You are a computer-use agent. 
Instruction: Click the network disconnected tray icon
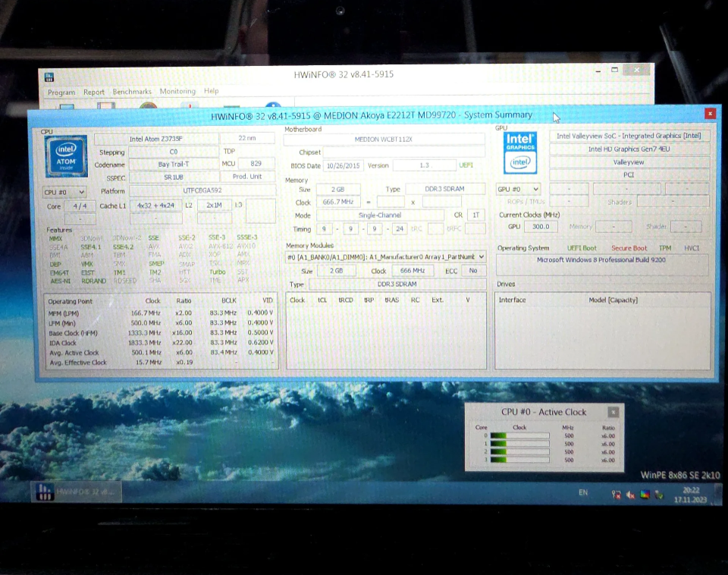pos(616,495)
